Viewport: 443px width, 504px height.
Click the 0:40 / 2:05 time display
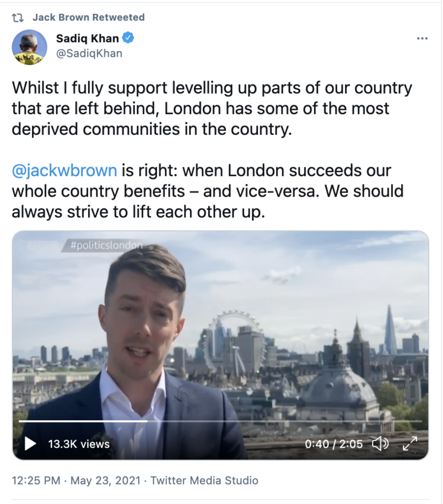pos(334,444)
